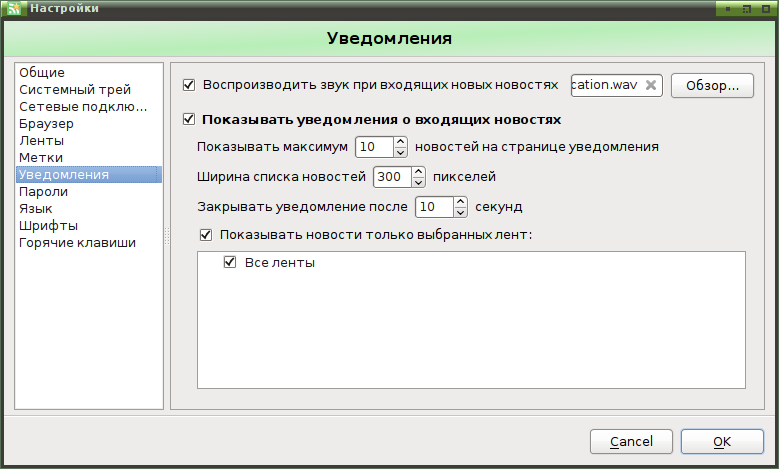Toggle play sound on incoming news checkbox
Viewport: 779px width, 469px height.
tap(189, 85)
